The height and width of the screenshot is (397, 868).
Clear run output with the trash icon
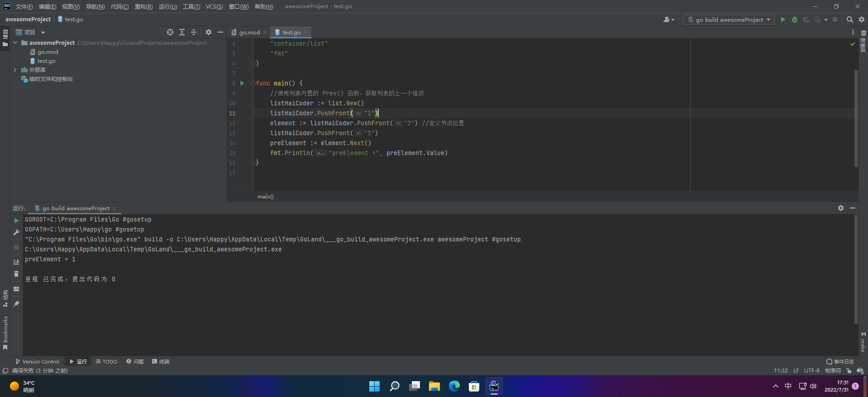click(16, 274)
